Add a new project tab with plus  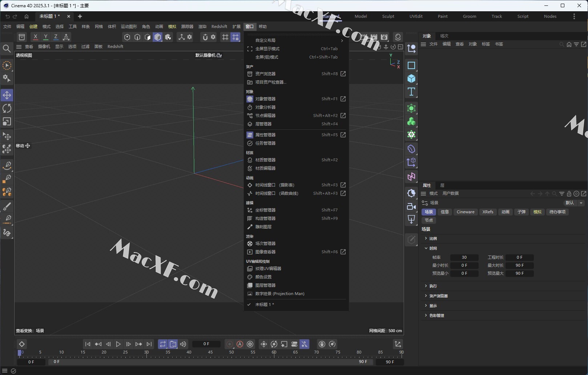click(x=80, y=16)
